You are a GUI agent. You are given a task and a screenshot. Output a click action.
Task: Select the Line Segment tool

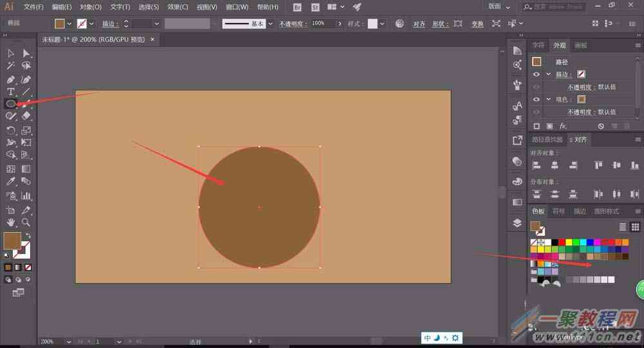coord(26,91)
